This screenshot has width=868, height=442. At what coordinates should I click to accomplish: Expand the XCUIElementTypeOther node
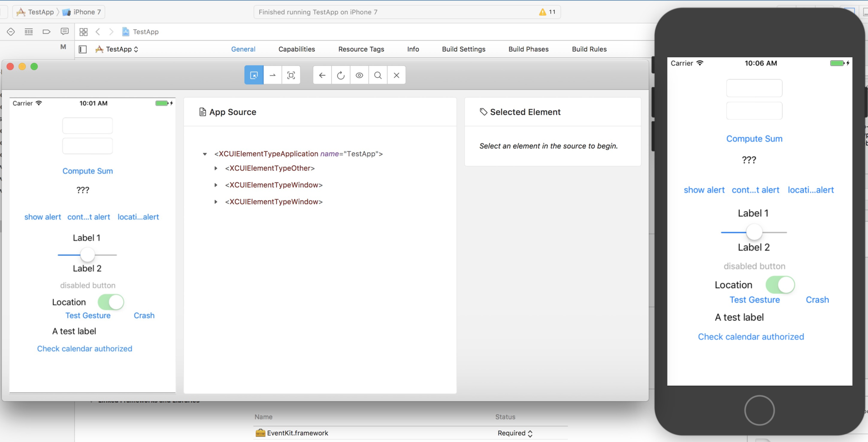click(216, 168)
